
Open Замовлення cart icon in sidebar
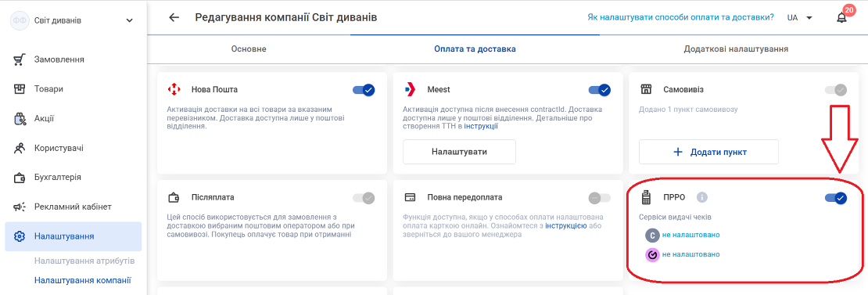click(20, 59)
